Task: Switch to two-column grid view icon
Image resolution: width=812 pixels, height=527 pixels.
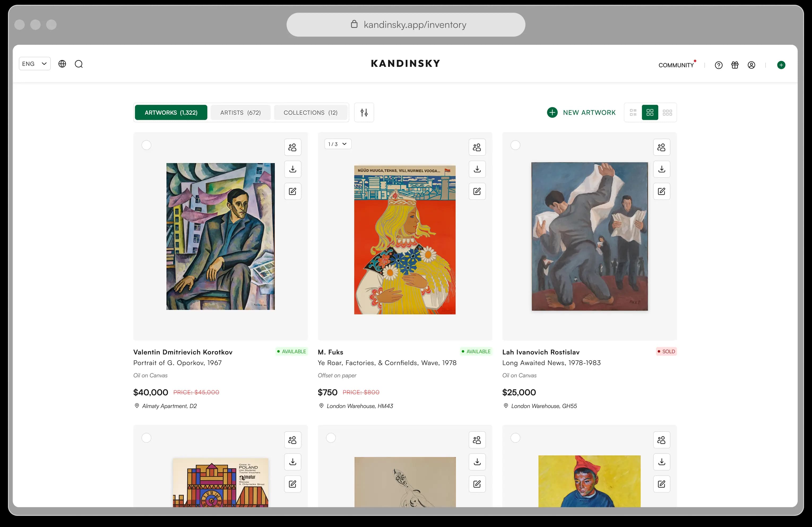Action: 650,113
